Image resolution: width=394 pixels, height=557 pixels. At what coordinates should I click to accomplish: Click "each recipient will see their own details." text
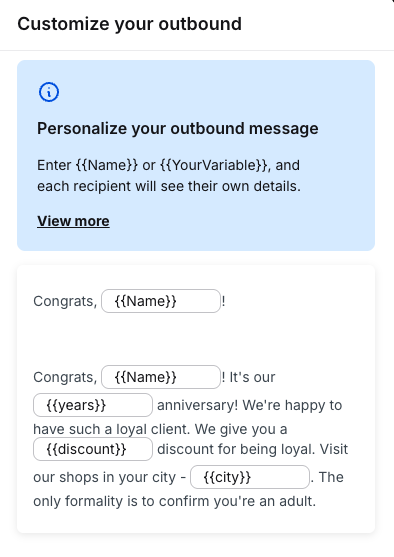coord(169,186)
